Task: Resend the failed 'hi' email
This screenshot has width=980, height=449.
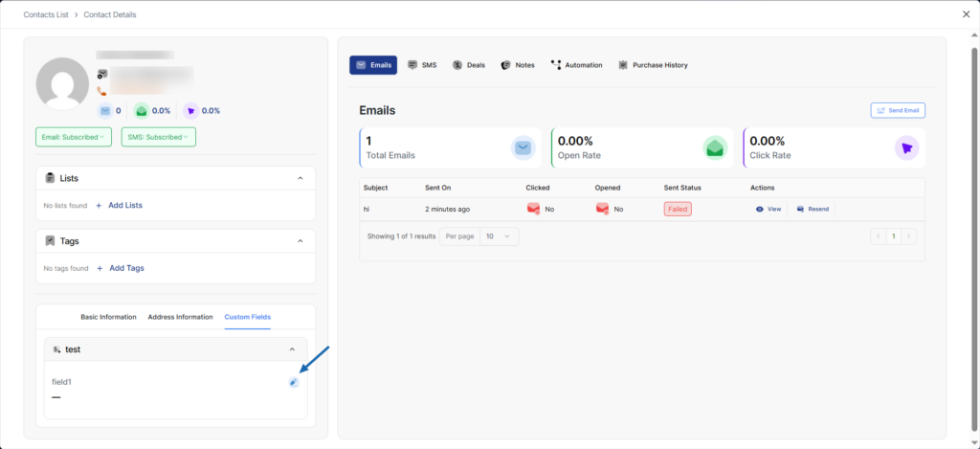Action: [813, 209]
